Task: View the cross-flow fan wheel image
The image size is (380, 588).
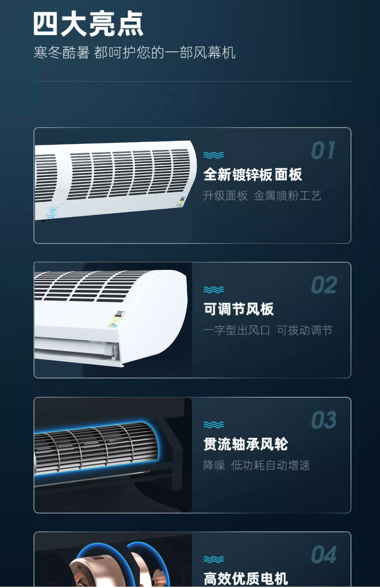Action: click(x=113, y=455)
